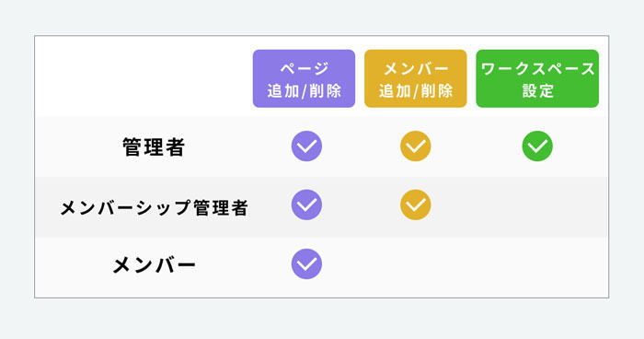Click the purple checkmark in メンバー row
Screen dimensions: 644x339
click(x=306, y=263)
